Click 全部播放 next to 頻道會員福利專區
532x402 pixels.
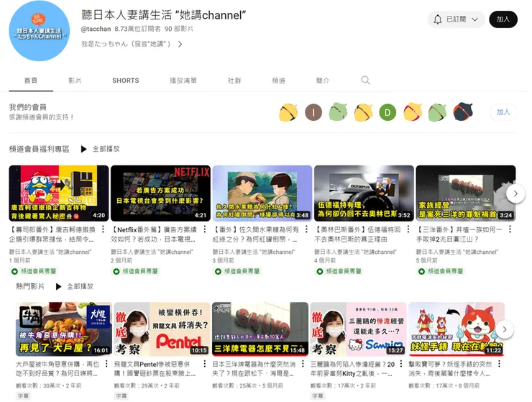[106, 149]
